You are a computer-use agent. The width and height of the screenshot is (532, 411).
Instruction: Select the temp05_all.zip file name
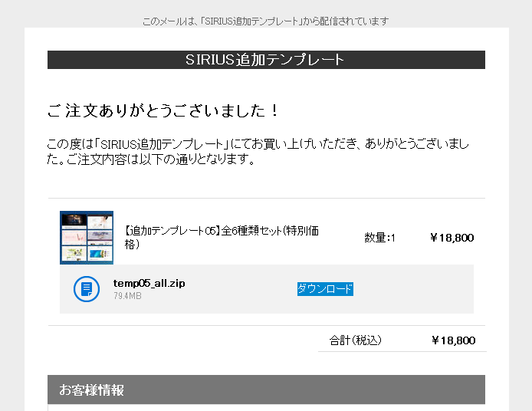(x=149, y=283)
